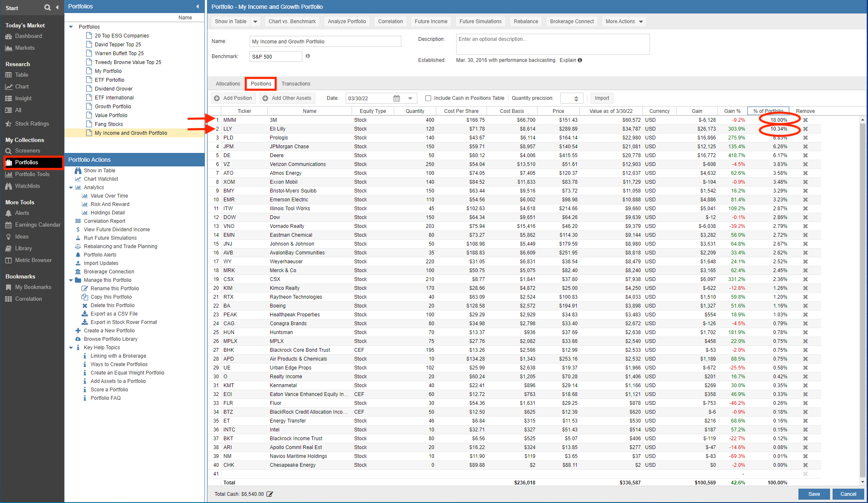This screenshot has height=503, width=868.
Task: Click the Add Position button
Action: point(233,98)
